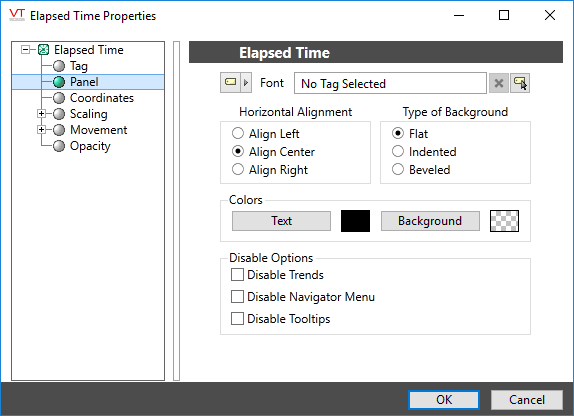574x416 pixels.
Task: Click the black Text color swatch
Action: (x=355, y=221)
